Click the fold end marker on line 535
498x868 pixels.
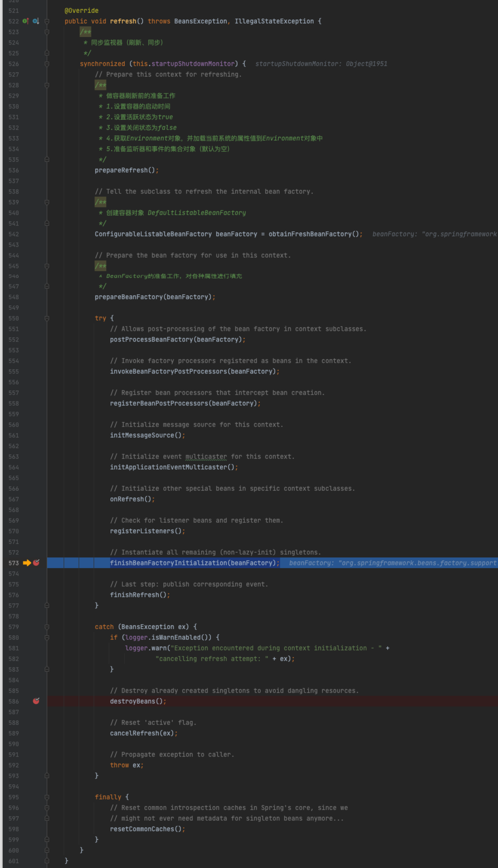tap(47, 160)
